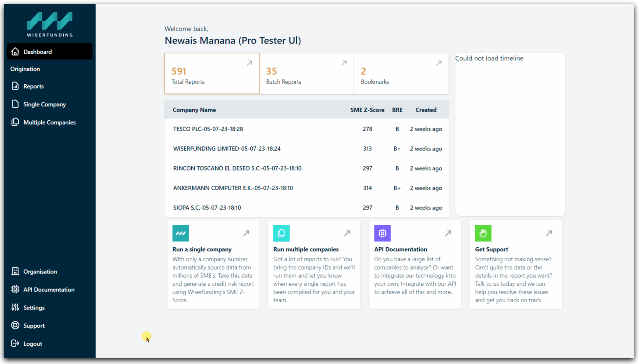638x364 pixels.
Task: Go to Dashboard in sidebar
Action: pos(50,51)
